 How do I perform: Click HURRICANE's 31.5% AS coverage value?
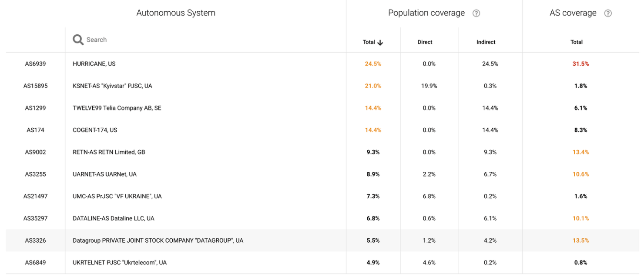[580, 64]
